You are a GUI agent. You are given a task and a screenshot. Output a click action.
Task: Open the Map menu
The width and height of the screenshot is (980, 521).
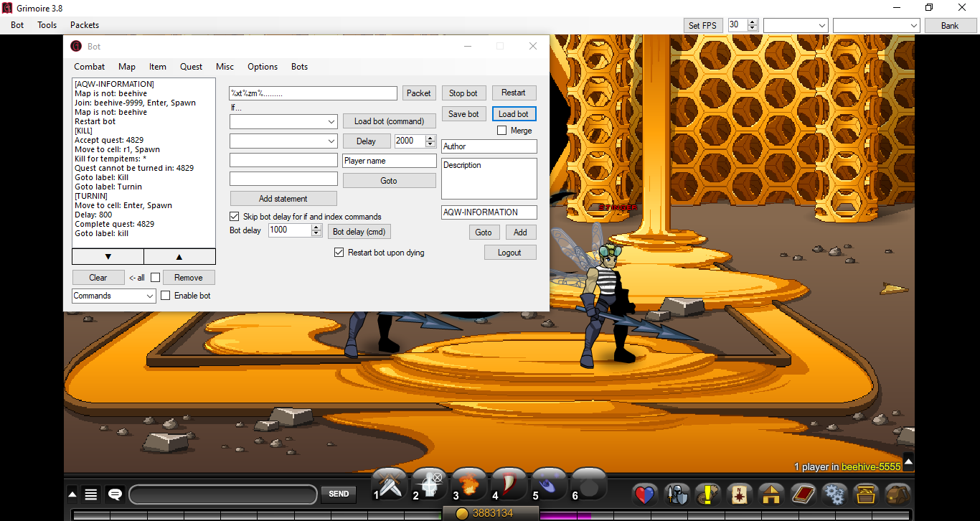click(127, 67)
